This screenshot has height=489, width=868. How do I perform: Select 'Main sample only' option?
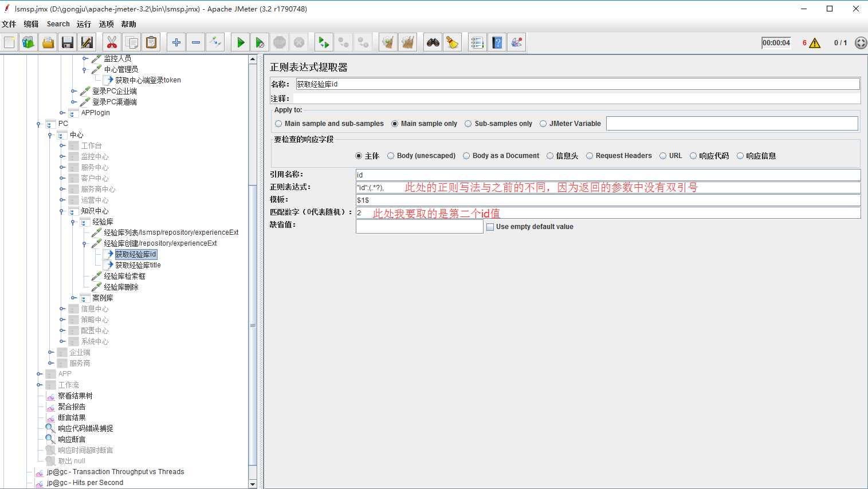tap(424, 124)
